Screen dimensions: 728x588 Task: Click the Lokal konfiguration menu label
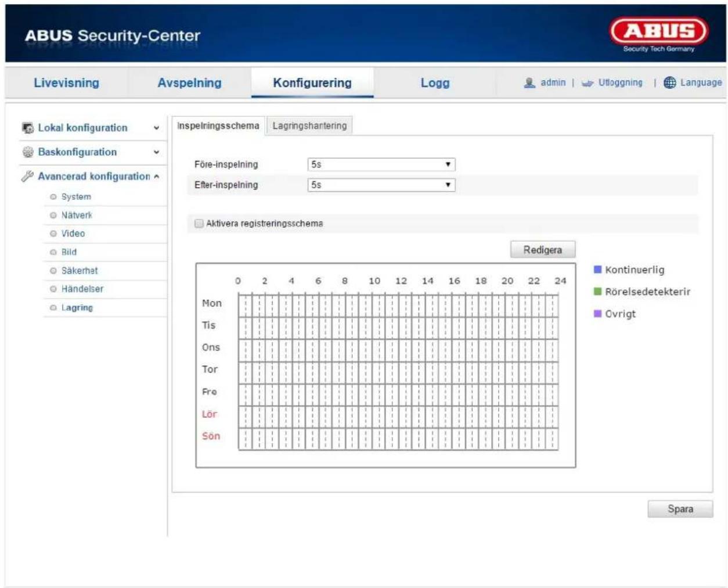coord(82,128)
